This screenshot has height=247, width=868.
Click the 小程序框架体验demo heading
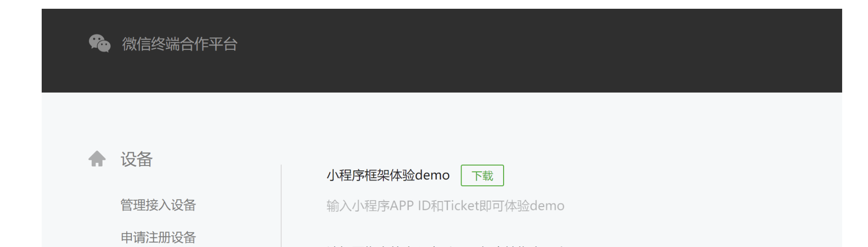click(x=388, y=175)
